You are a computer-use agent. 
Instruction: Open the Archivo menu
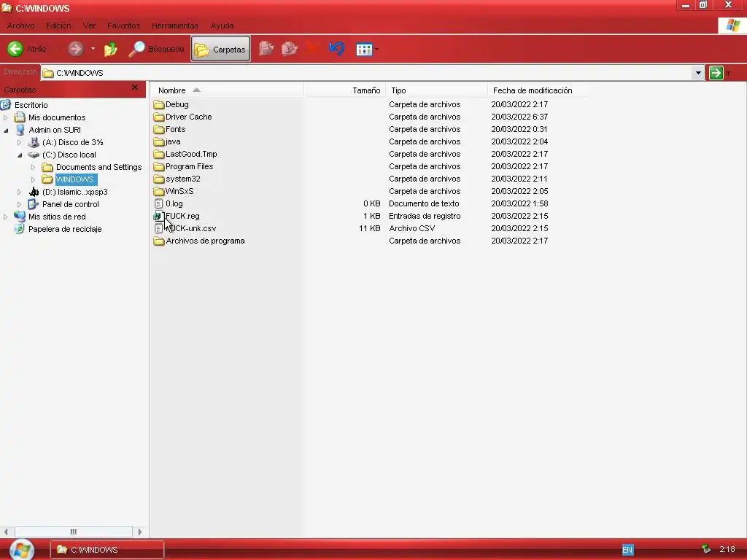pos(20,26)
